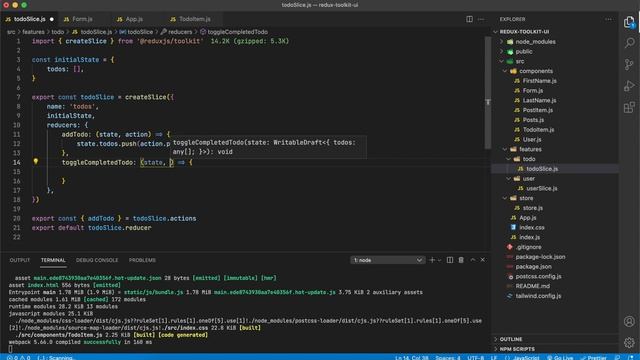Image resolution: width=640 pixels, height=360 pixels.
Task: Click the editor vertical scrollbar thumb
Action: coord(487,93)
